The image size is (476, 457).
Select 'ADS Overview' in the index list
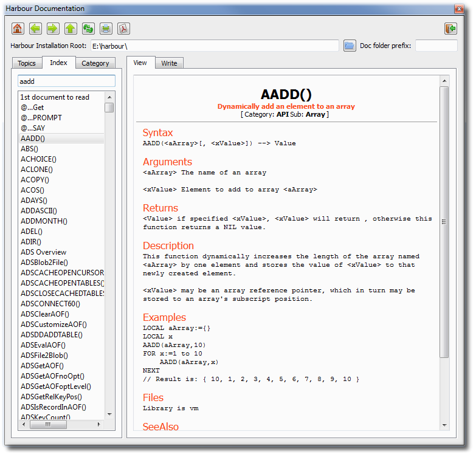pyautogui.click(x=61, y=252)
